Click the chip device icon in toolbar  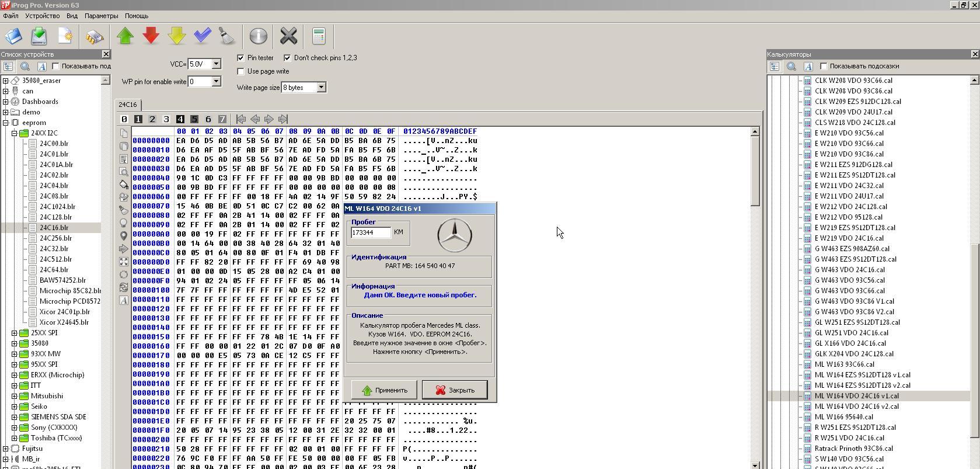point(95,36)
